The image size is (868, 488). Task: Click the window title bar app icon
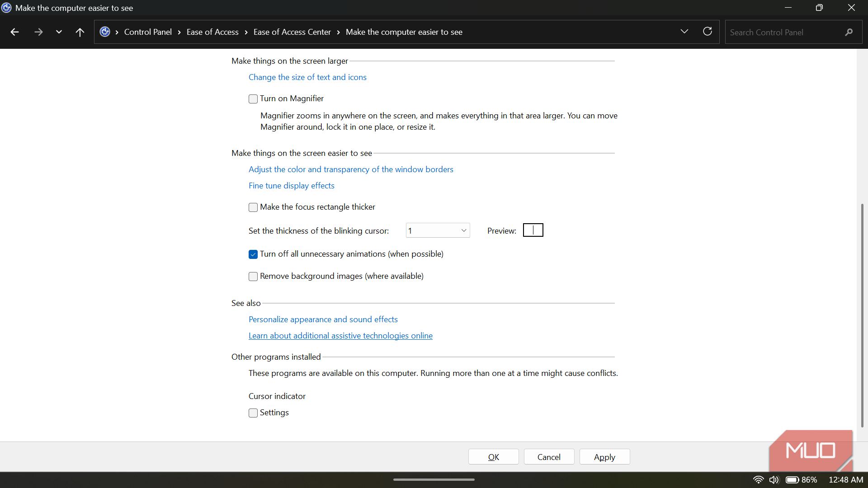pos(6,8)
